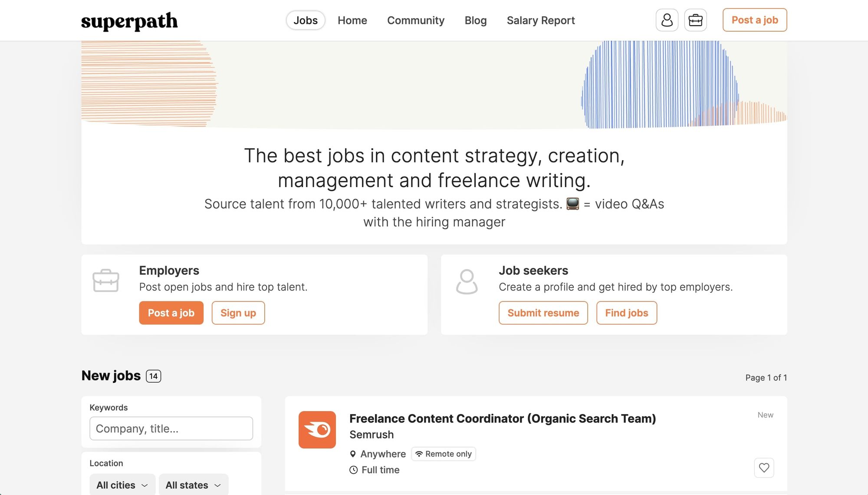Click the briefcase icon in the header
This screenshot has width=868, height=495.
tap(695, 20)
